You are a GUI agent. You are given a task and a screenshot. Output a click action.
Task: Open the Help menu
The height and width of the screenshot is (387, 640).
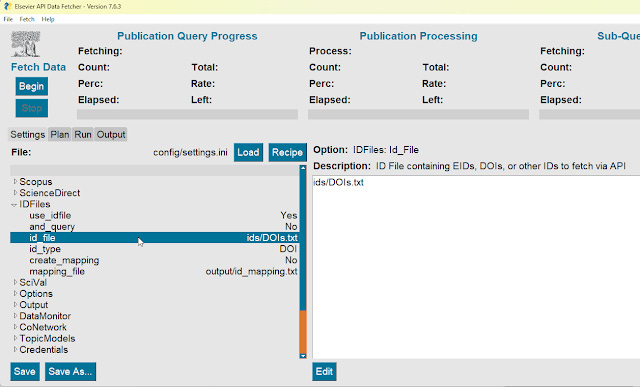[x=48, y=19]
